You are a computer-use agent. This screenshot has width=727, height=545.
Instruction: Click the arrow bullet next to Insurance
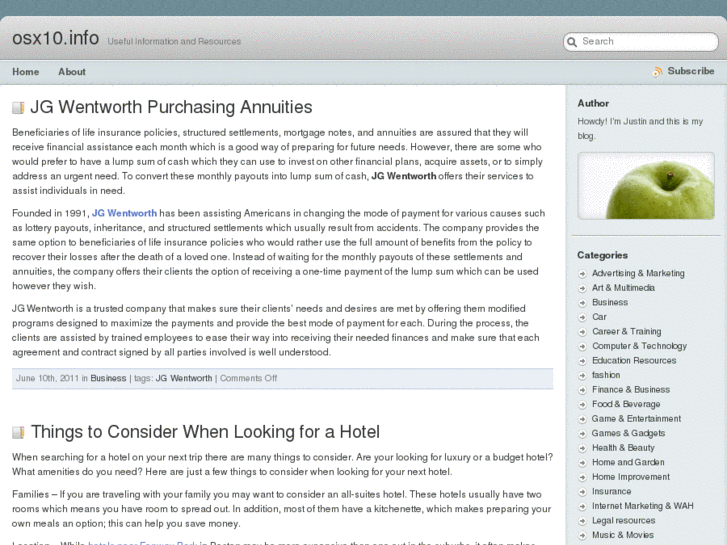tap(582, 492)
